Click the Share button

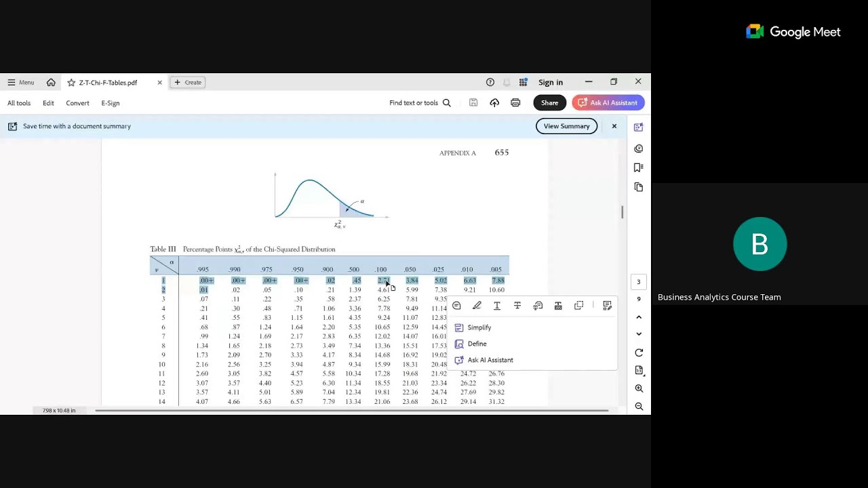pos(550,103)
